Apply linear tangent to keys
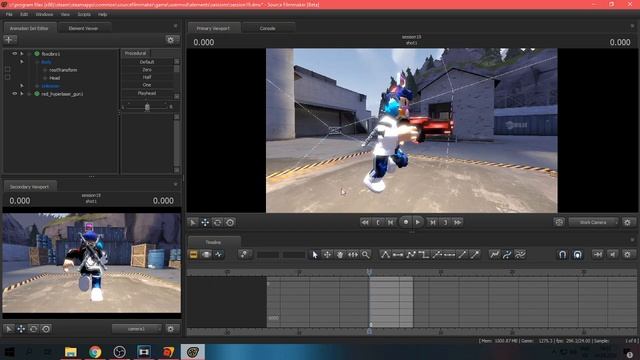The width and height of the screenshot is (640, 360). tap(411, 255)
